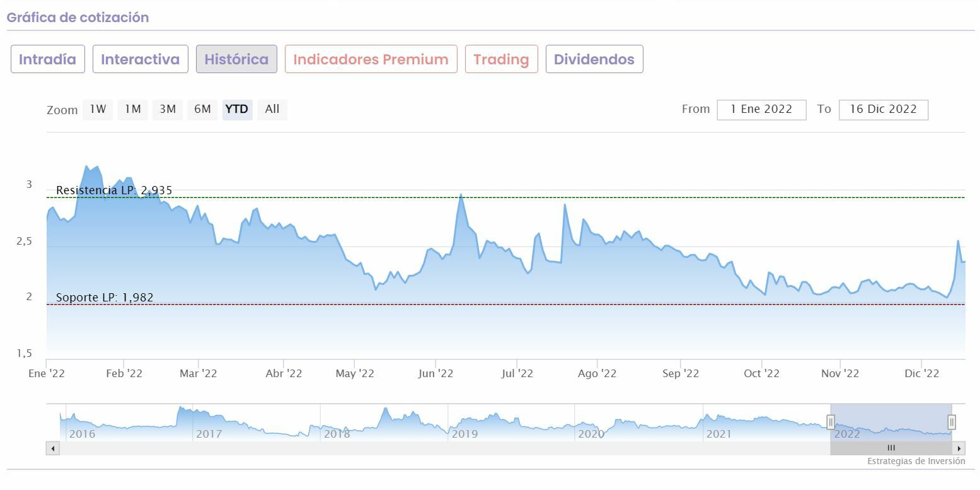Click the To date field

tap(883, 109)
